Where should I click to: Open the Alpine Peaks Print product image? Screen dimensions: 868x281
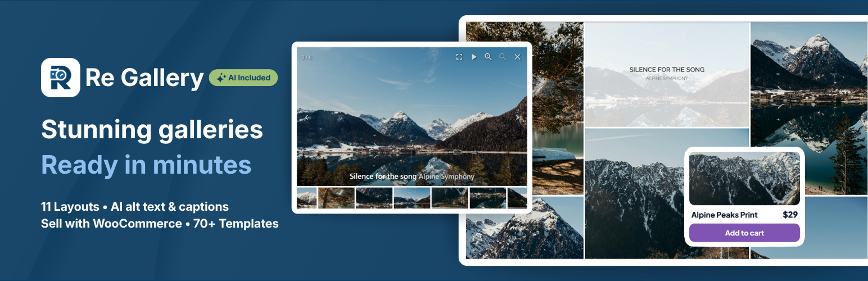pos(744,179)
